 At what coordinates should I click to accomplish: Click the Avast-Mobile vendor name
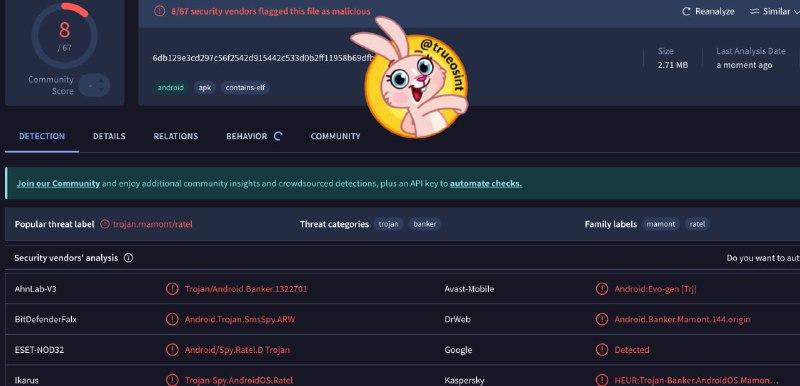pos(469,289)
